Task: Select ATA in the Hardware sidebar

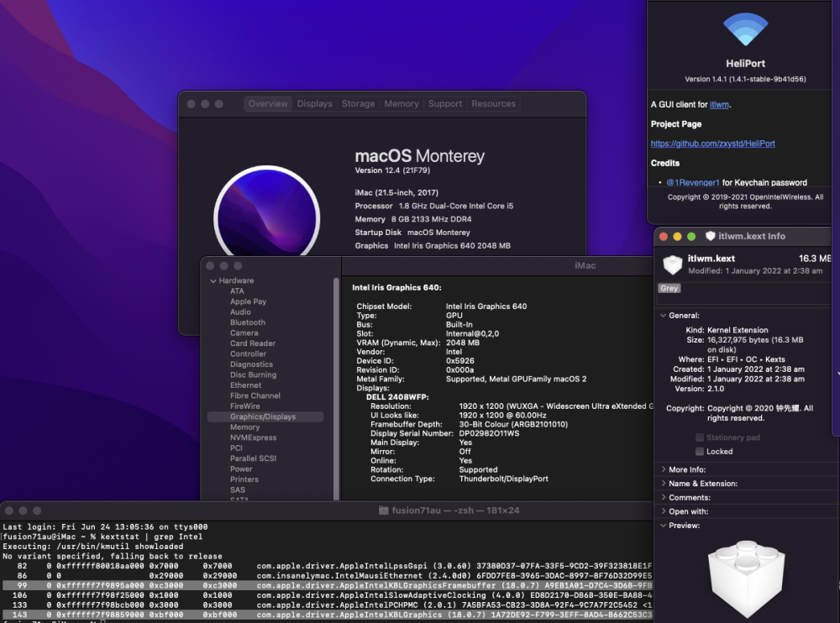Action: tap(237, 291)
